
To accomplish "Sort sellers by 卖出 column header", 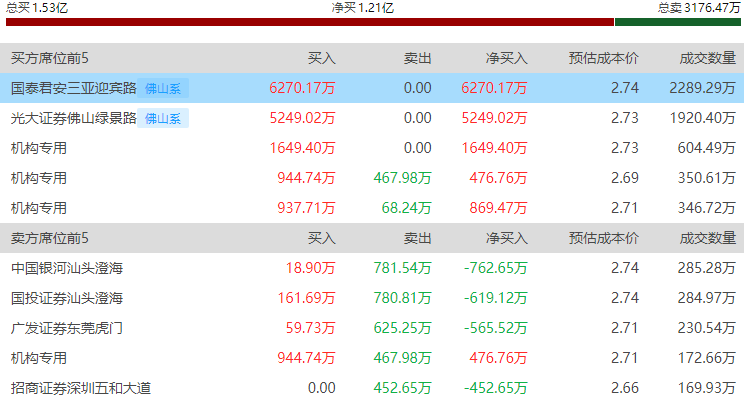I will pos(418,238).
